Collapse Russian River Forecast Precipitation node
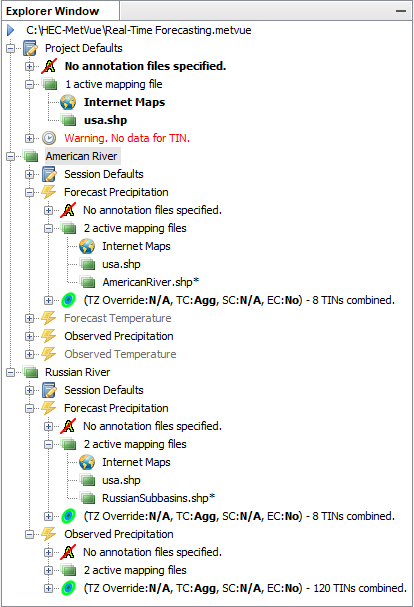Image resolution: width=414 pixels, height=607 pixels. (x=29, y=408)
